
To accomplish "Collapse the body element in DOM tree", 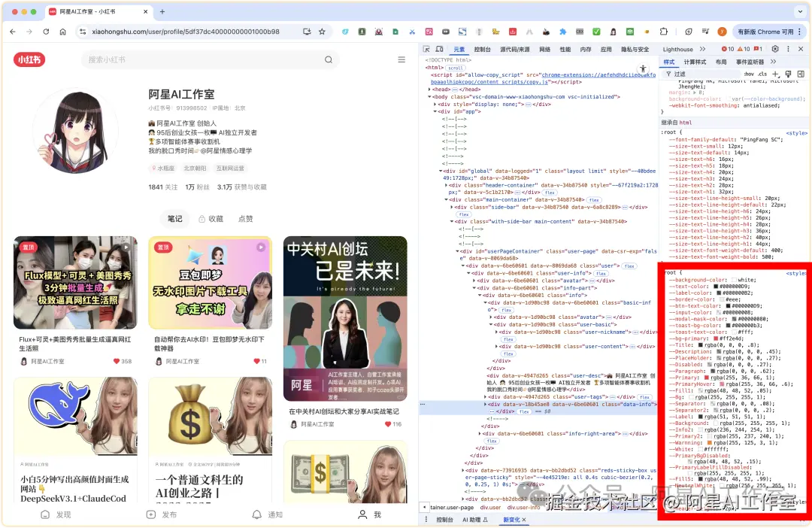I will (429, 96).
